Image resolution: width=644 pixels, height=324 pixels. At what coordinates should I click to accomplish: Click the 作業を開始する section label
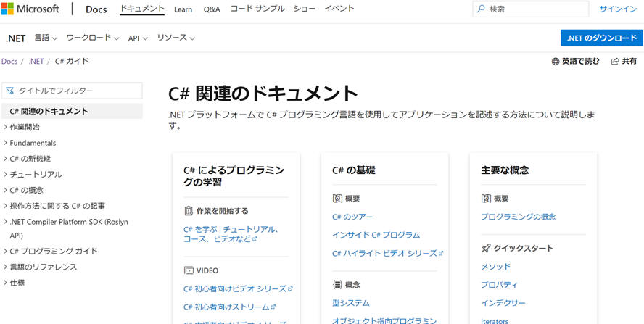click(x=222, y=211)
